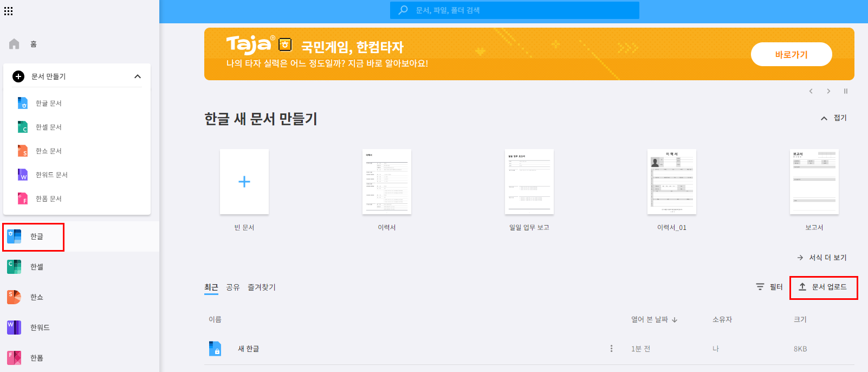Click the 서식 더 보기 link

pos(822,258)
